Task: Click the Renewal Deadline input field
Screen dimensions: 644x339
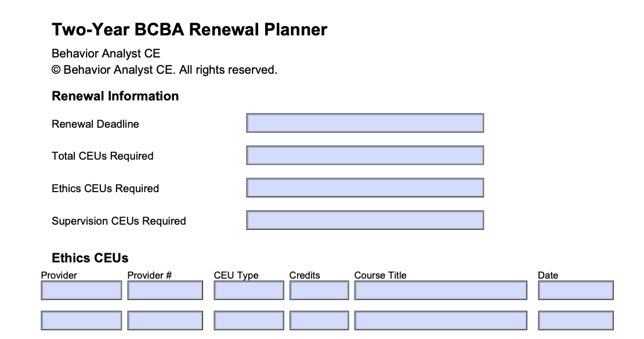Action: [x=364, y=123]
